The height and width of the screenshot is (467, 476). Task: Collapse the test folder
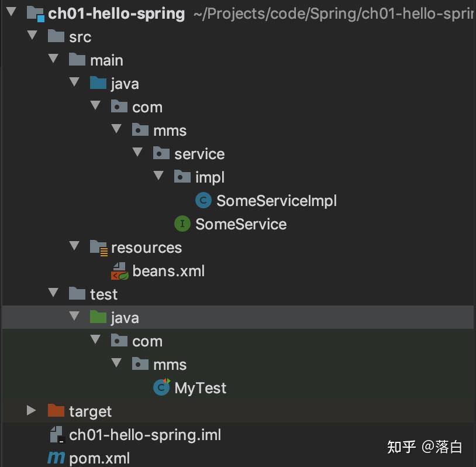[53, 293]
